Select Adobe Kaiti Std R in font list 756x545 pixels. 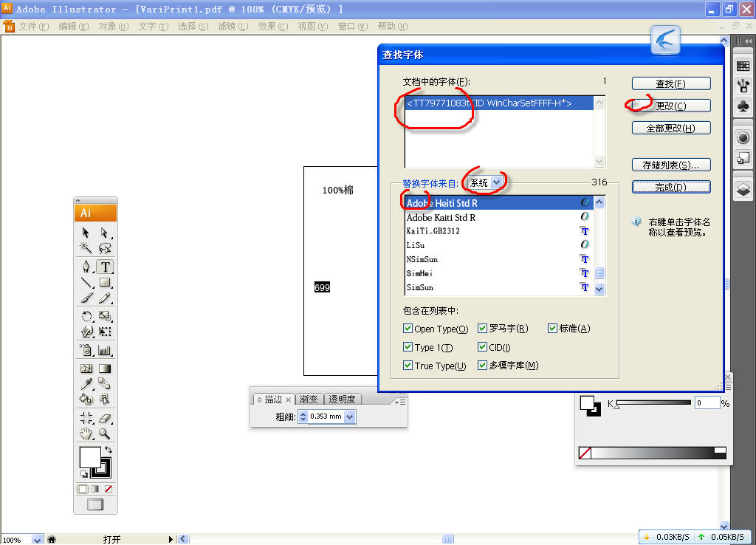498,218
